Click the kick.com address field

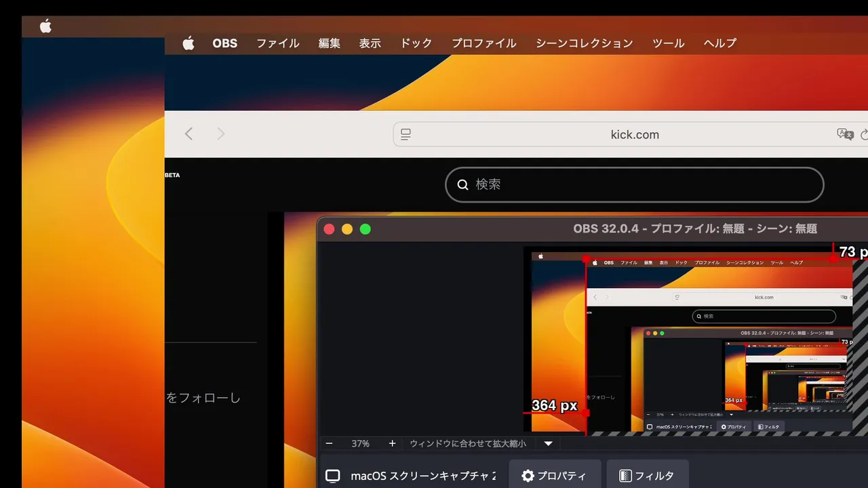click(x=631, y=134)
